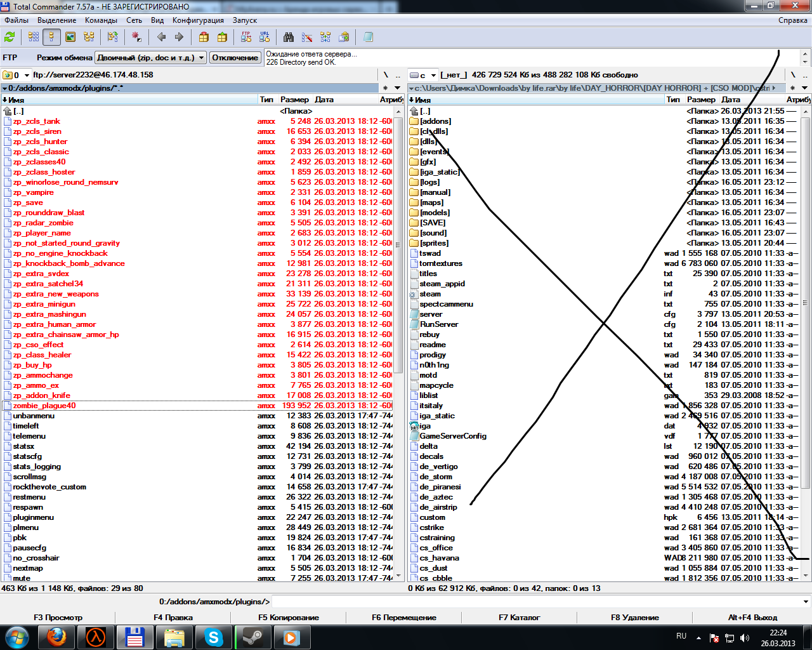
Task: Open Search files binoculars icon
Action: (x=289, y=37)
